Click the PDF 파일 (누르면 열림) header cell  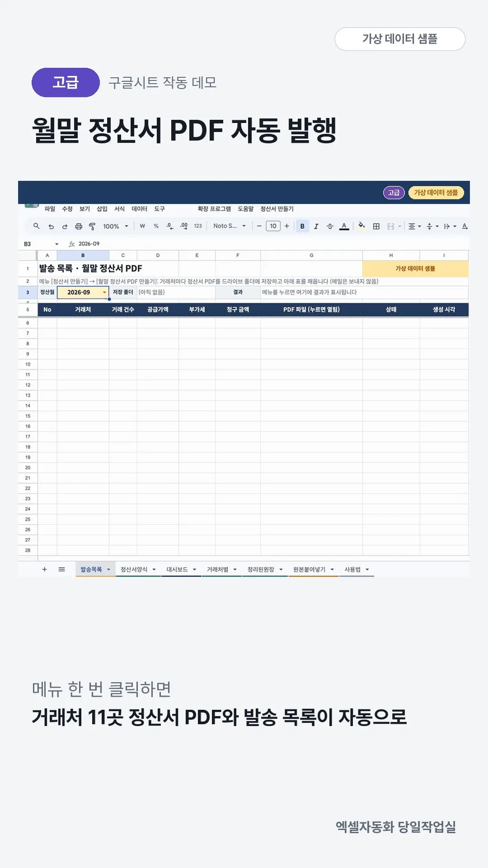[311, 310]
